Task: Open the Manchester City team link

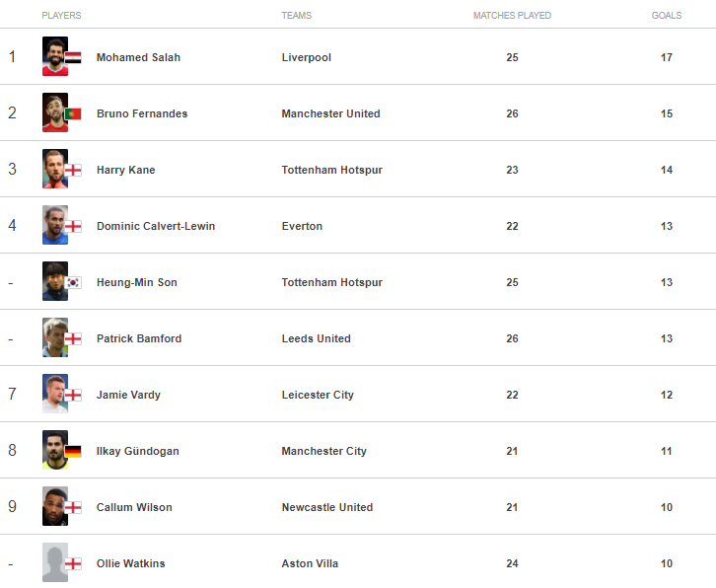Action: tap(323, 451)
